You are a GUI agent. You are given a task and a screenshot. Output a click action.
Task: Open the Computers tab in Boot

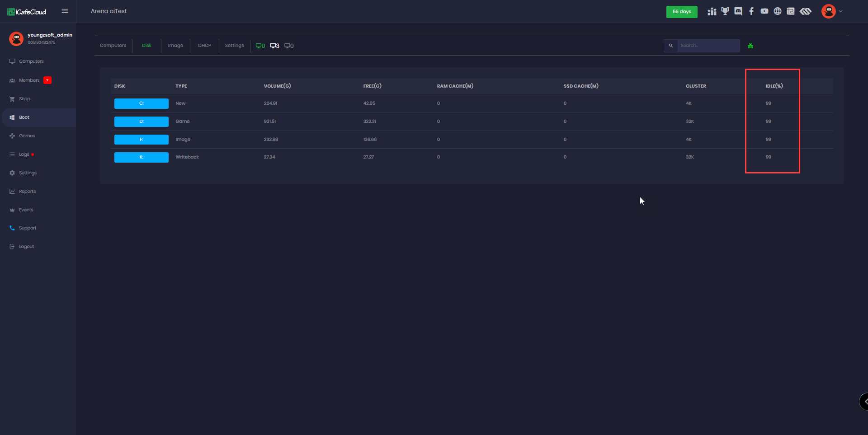tap(113, 46)
